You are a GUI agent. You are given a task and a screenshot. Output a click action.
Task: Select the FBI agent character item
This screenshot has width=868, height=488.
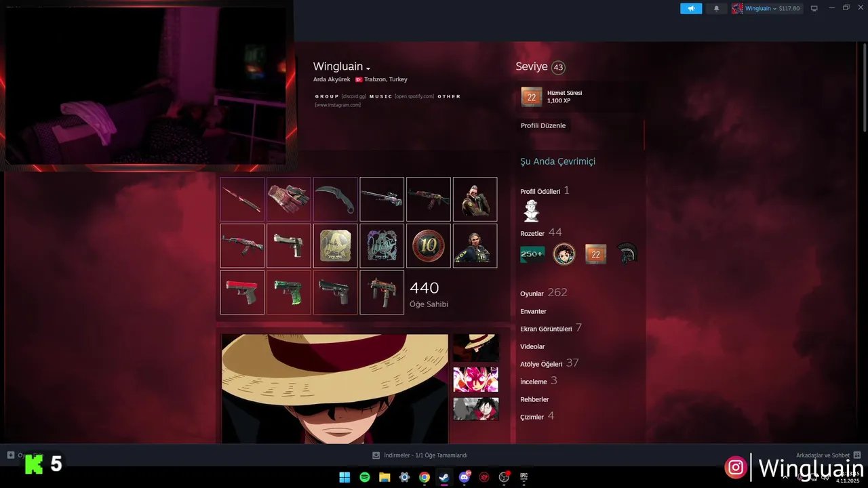click(475, 246)
